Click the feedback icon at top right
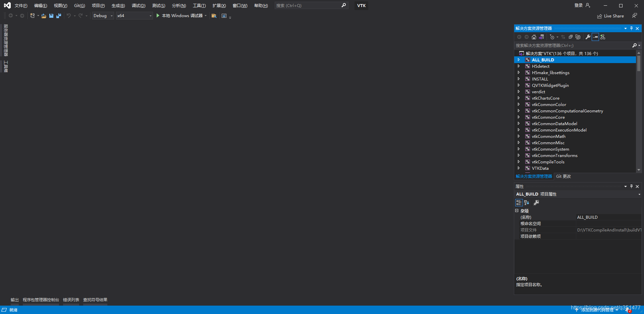Viewport: 644px width, 314px height. tap(635, 16)
